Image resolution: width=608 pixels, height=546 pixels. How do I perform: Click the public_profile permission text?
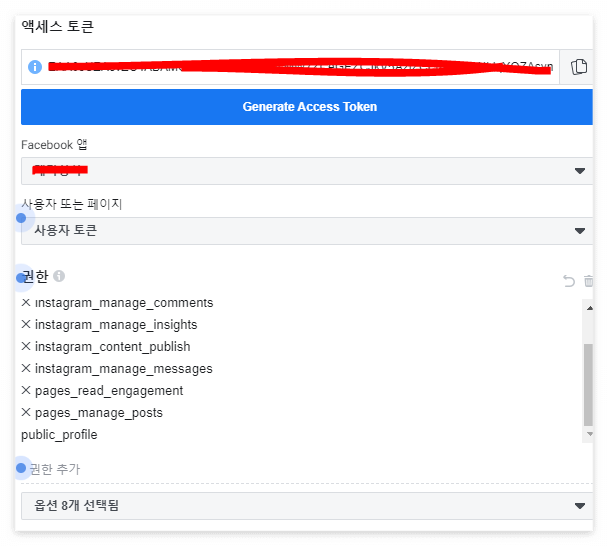tap(59, 435)
